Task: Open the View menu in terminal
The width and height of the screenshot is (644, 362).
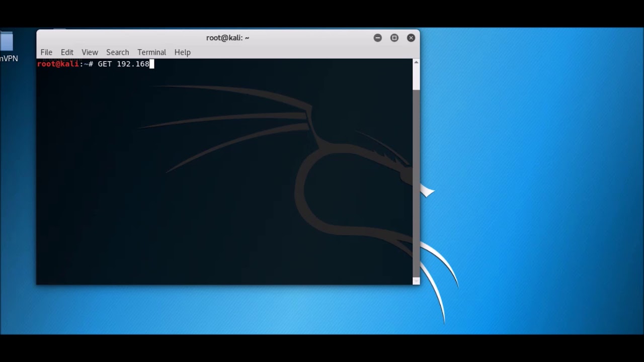Action: [90, 52]
